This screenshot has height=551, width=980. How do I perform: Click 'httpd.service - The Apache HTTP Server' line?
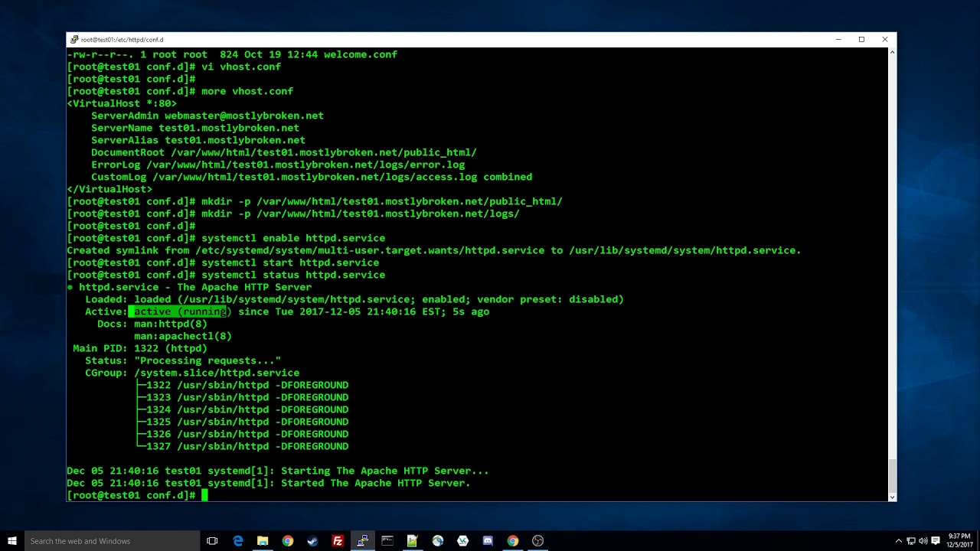pyautogui.click(x=189, y=287)
